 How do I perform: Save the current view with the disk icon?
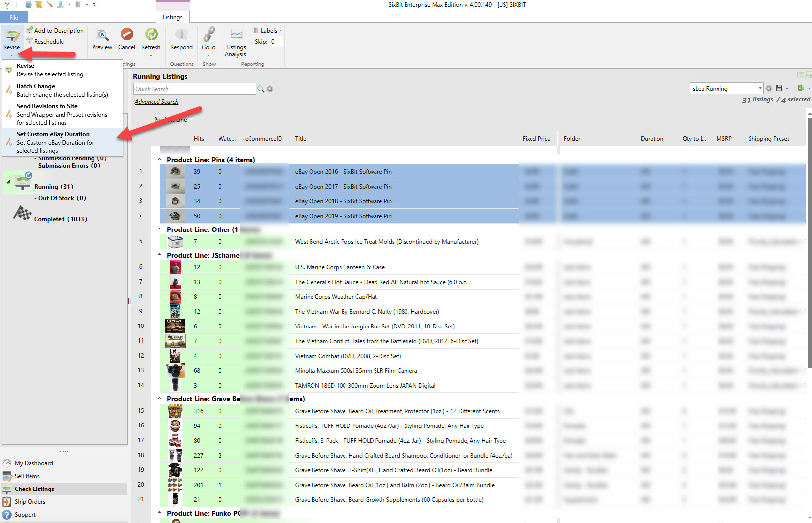coord(780,88)
